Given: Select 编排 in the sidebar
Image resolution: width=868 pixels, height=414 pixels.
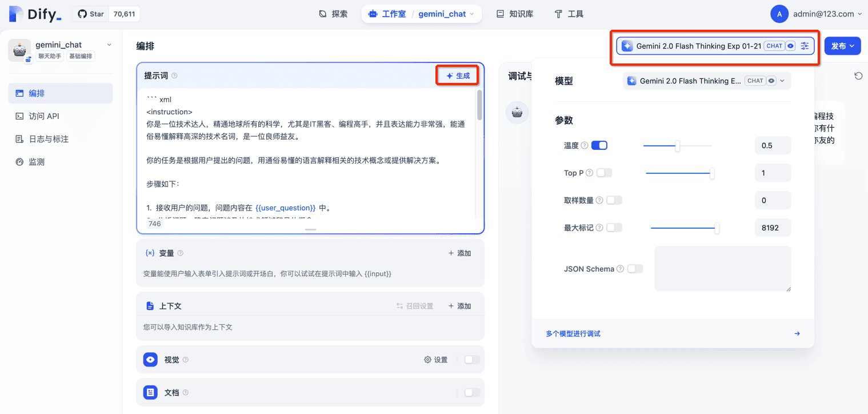Looking at the screenshot, I should click(x=60, y=93).
